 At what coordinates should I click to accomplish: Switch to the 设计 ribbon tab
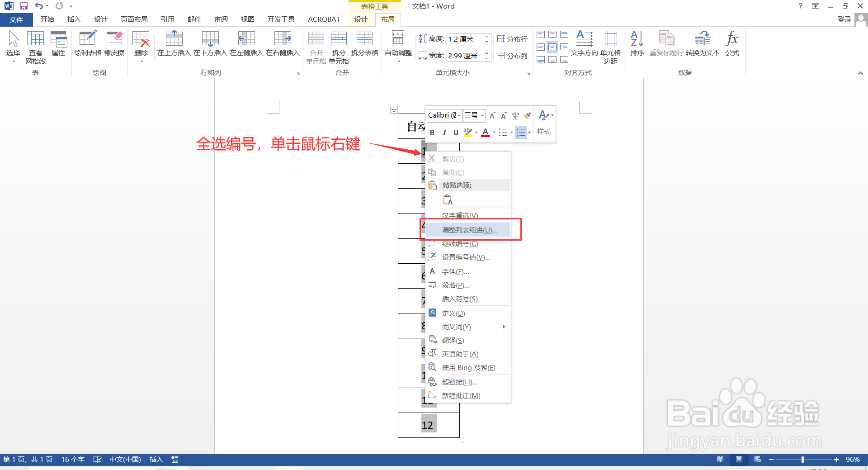(360, 19)
